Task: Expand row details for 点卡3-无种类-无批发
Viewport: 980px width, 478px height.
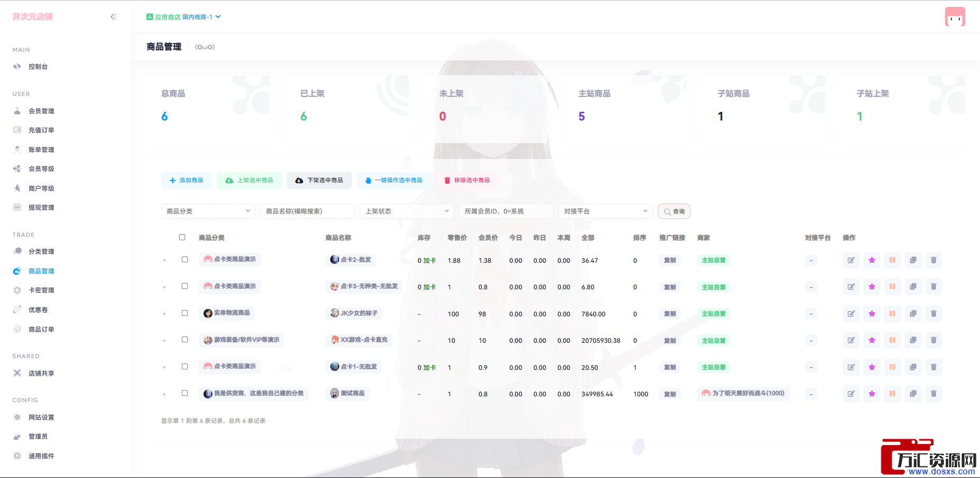Action: 164,287
